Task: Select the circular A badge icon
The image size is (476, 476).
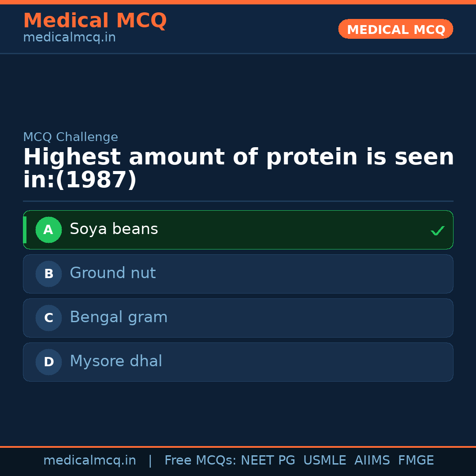Action: click(48, 230)
